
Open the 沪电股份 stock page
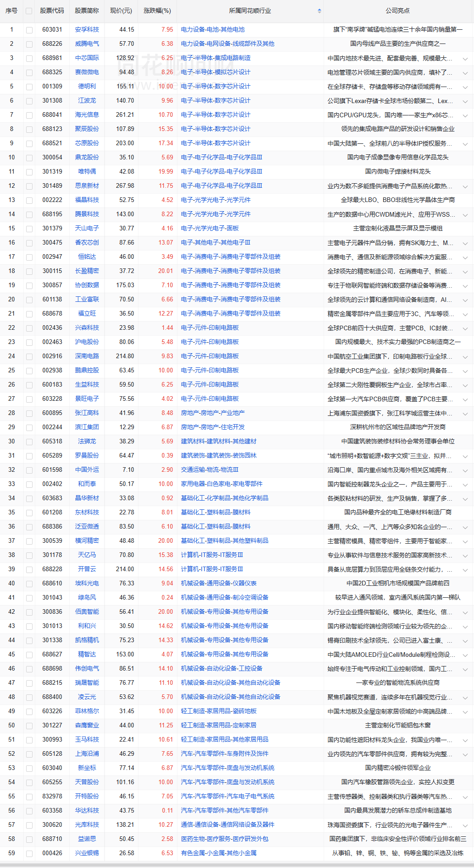(87, 342)
